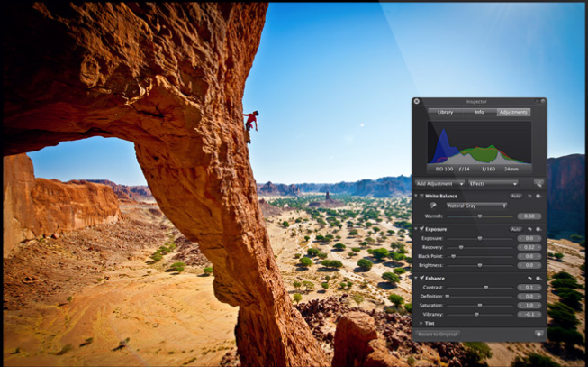Open White Balance action gear menu

tap(538, 196)
